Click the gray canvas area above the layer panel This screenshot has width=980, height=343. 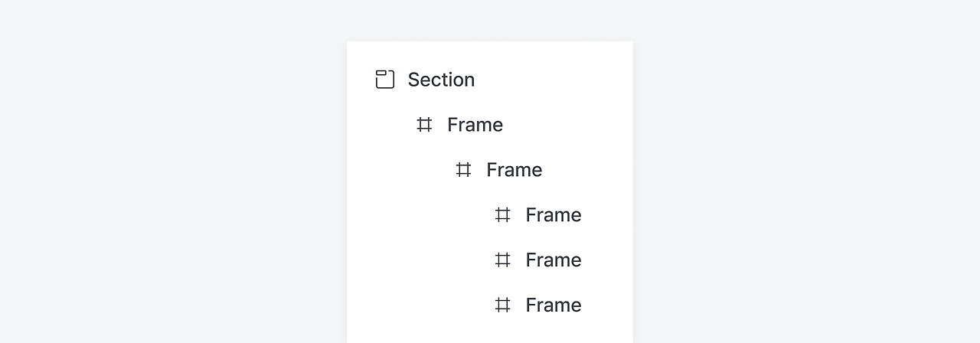click(x=490, y=19)
